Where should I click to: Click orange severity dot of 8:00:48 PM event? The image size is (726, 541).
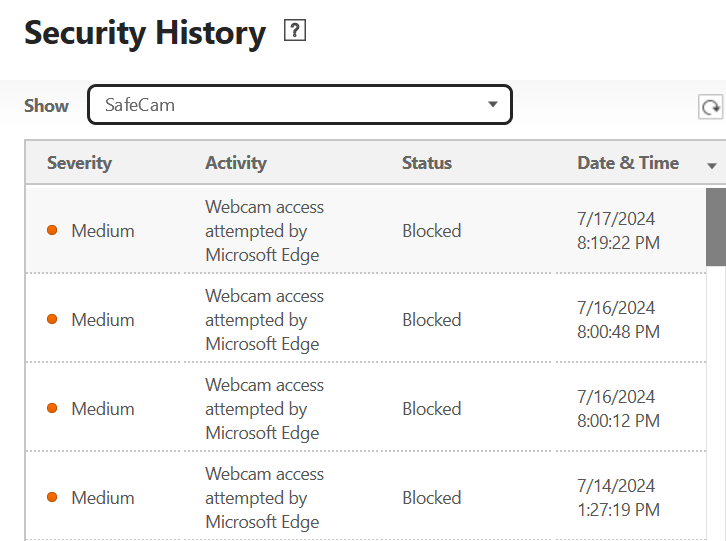click(53, 320)
